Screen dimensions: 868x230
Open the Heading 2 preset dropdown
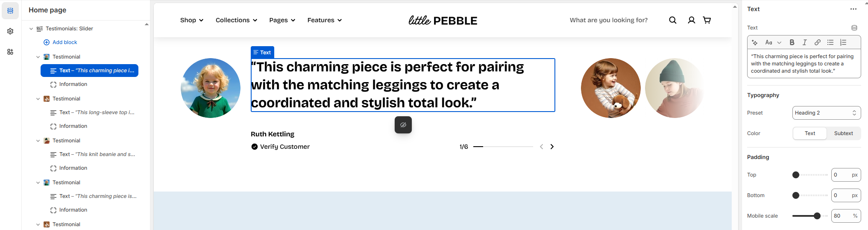(x=826, y=113)
